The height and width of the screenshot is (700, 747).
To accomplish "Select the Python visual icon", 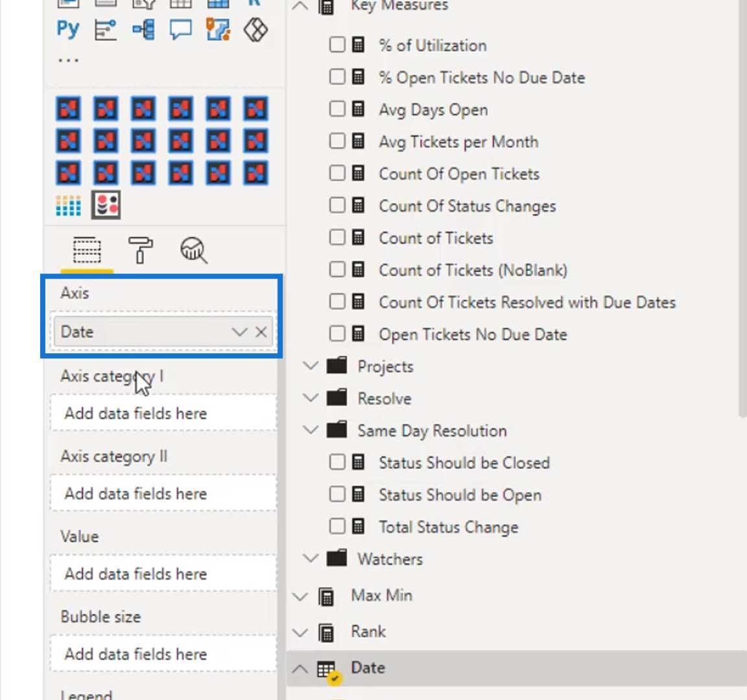I will [x=67, y=29].
